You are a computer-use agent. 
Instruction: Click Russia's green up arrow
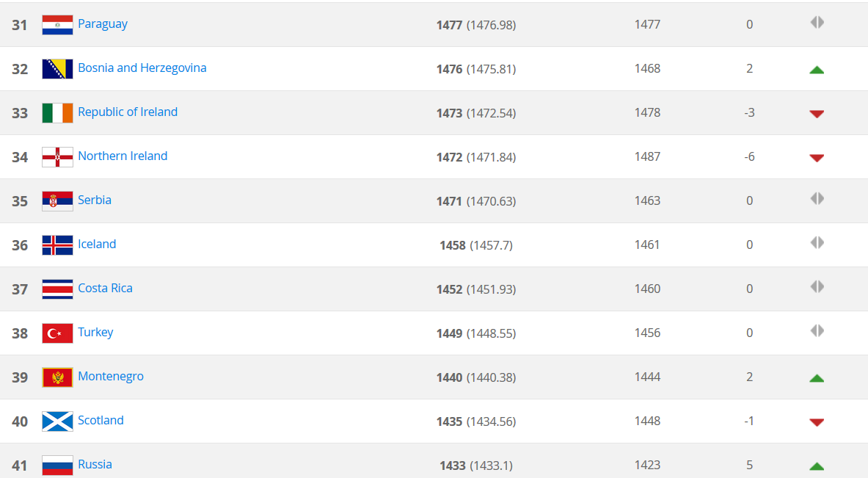(817, 466)
